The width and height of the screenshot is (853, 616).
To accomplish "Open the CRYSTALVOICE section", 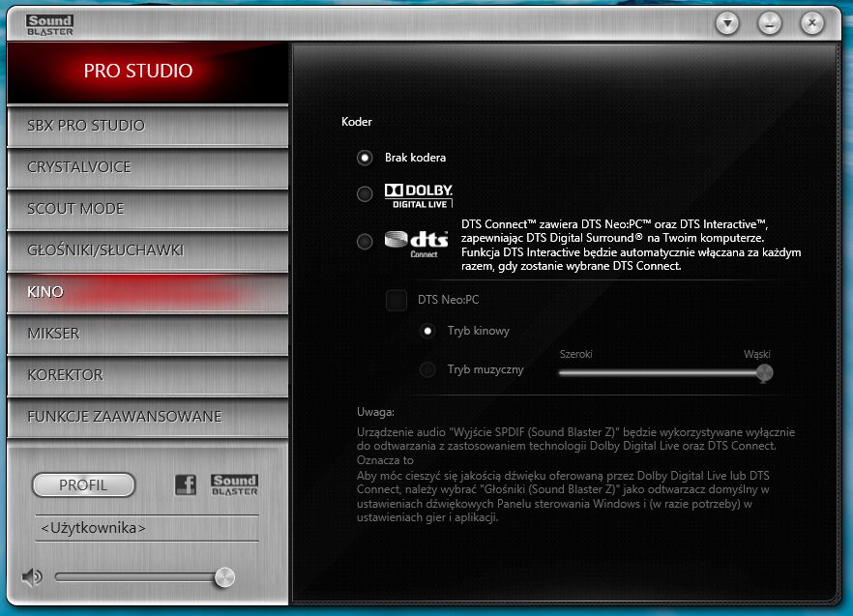I will (147, 167).
